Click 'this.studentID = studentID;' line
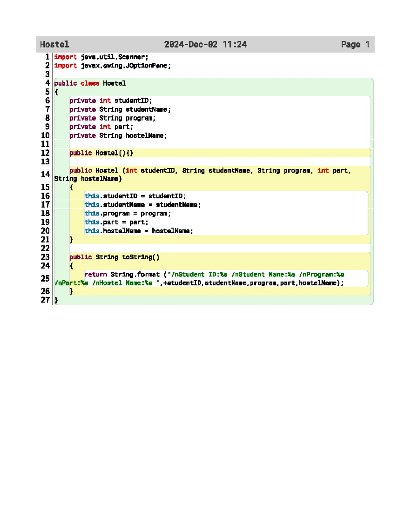Screen dimensions: 411x532 tap(135, 196)
